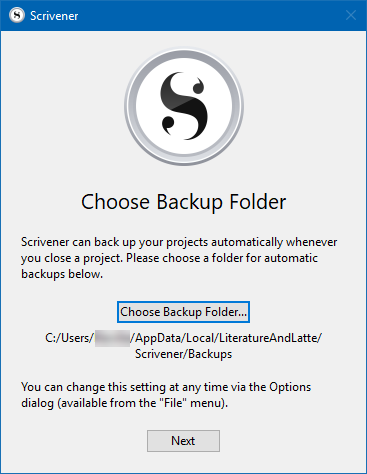Image resolution: width=367 pixels, height=474 pixels.
Task: Click the C:/Users backup path text
Action: (184, 346)
